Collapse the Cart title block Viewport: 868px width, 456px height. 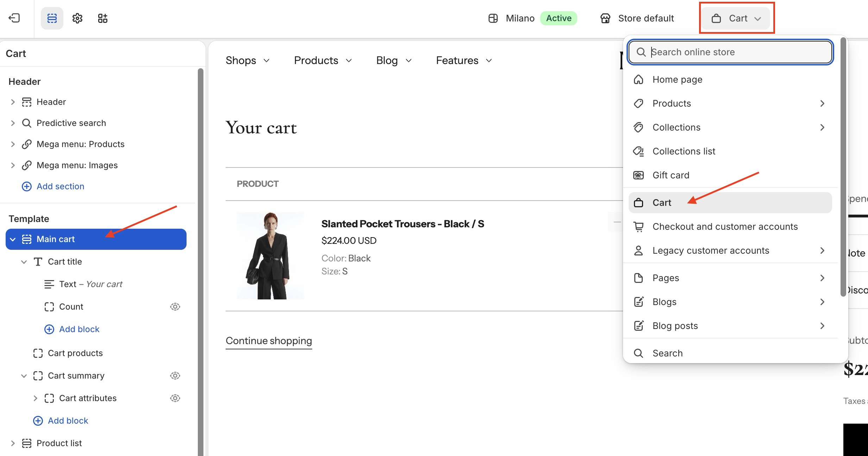24,262
